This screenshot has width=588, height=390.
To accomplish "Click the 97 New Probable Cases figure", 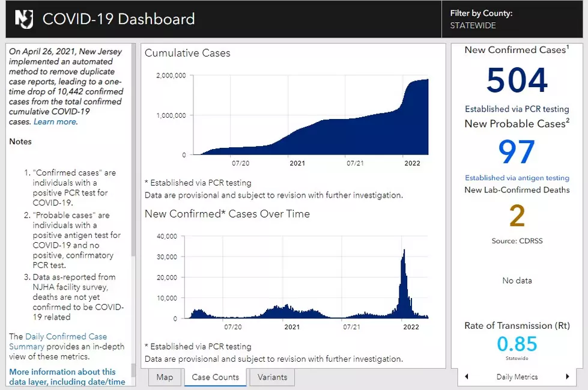I will (x=517, y=151).
